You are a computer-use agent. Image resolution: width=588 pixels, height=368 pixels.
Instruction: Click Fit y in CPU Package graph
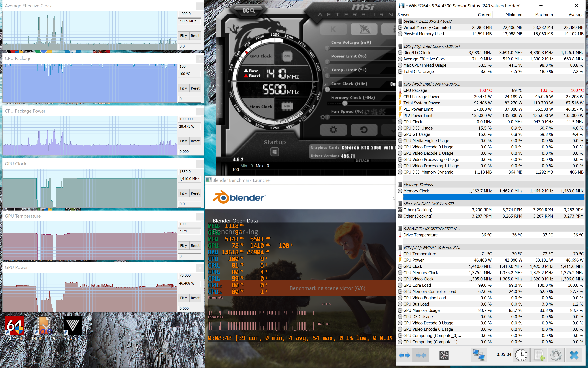pos(183,88)
